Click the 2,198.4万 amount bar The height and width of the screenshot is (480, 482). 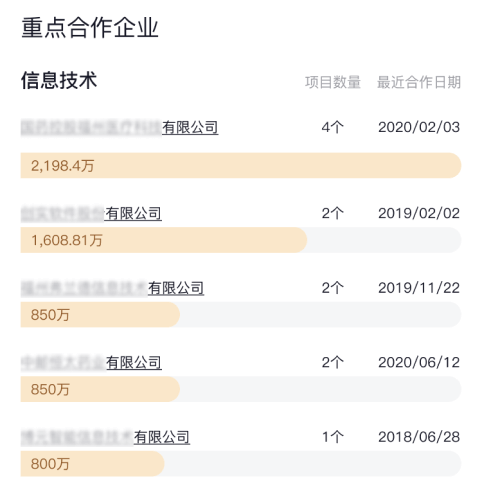tap(241, 165)
